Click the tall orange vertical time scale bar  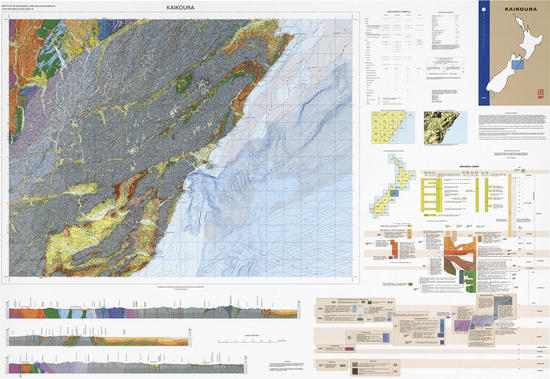tap(510, 205)
